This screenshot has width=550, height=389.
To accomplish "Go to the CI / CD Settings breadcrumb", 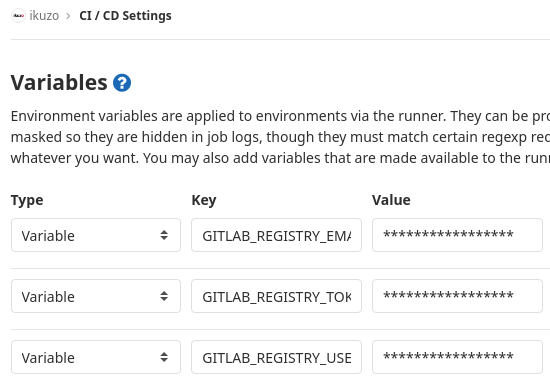I will pyautogui.click(x=126, y=16).
